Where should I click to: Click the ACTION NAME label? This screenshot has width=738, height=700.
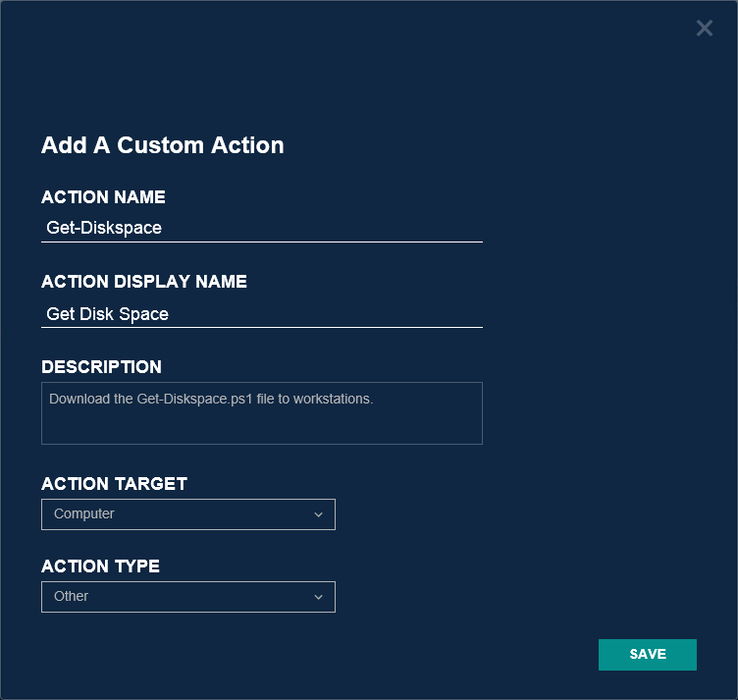[103, 197]
